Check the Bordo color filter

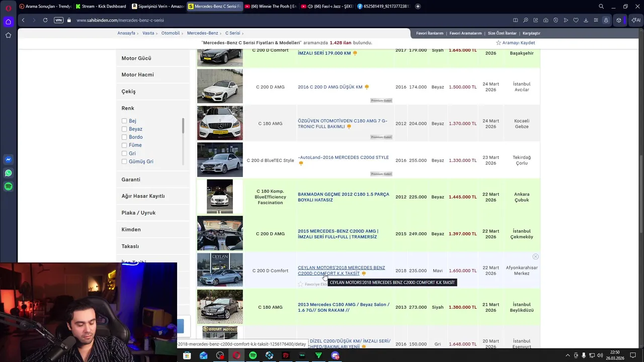(x=124, y=137)
